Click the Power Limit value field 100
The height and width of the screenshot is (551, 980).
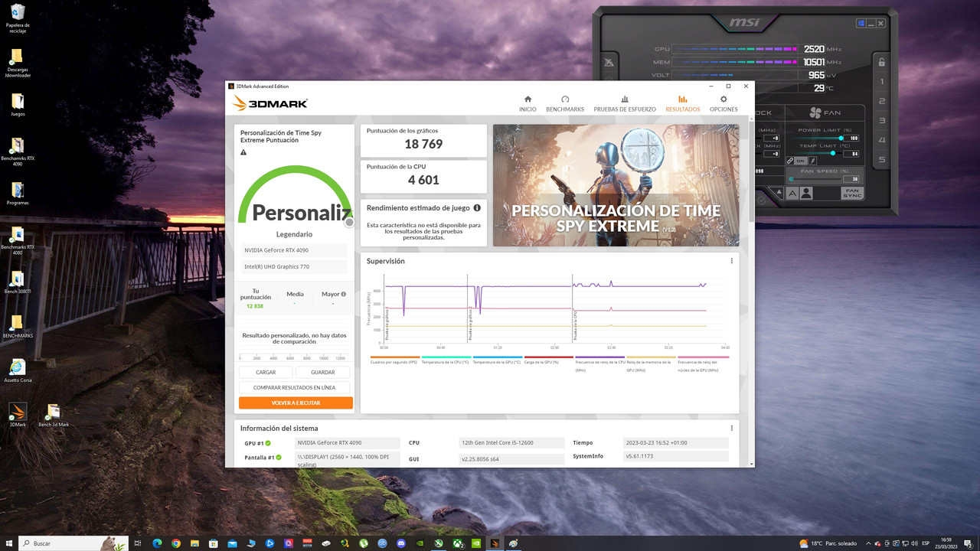point(851,139)
